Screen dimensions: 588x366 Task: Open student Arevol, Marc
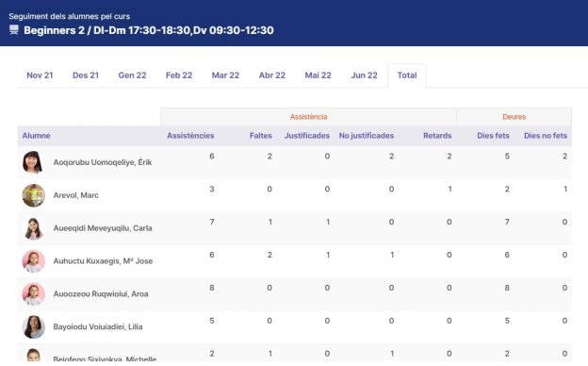click(75, 195)
